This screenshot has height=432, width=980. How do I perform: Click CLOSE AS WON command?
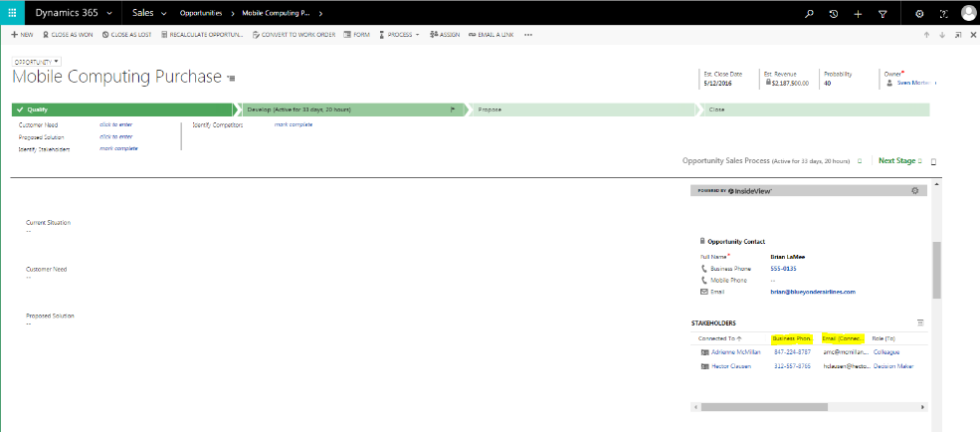pos(68,35)
